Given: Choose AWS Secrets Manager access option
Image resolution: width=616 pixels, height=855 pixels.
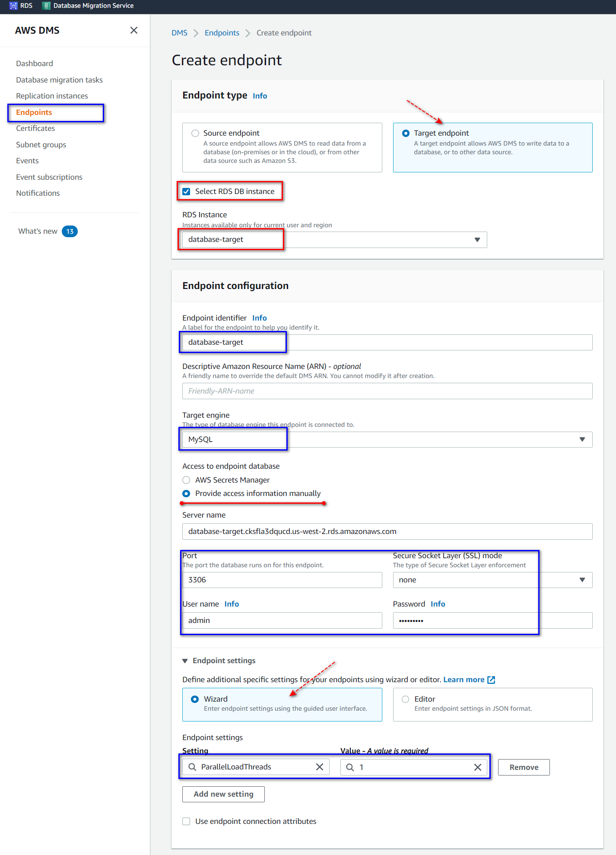Looking at the screenshot, I should point(186,480).
